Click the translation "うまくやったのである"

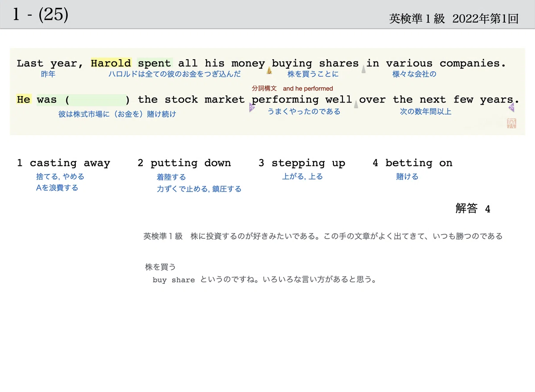point(304,111)
